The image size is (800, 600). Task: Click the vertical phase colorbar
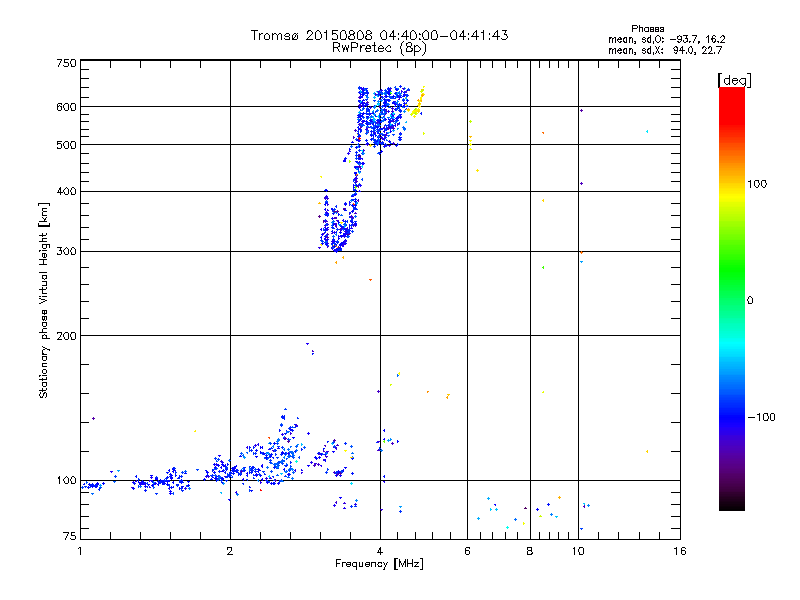click(x=732, y=298)
